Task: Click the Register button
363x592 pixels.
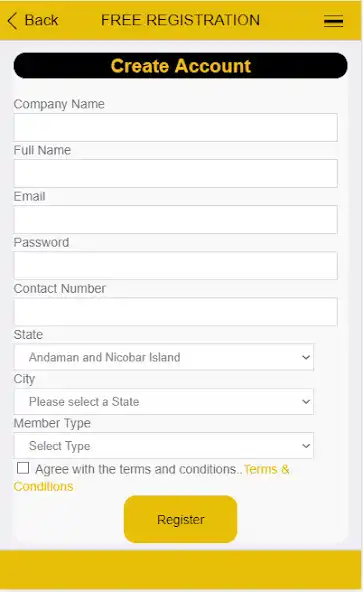Action: tap(181, 520)
